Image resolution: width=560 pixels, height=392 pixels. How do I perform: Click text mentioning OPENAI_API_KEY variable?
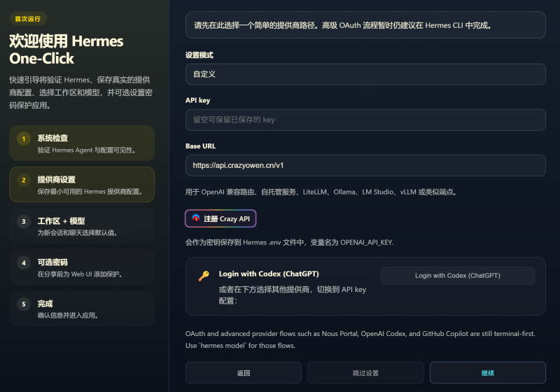point(289,242)
